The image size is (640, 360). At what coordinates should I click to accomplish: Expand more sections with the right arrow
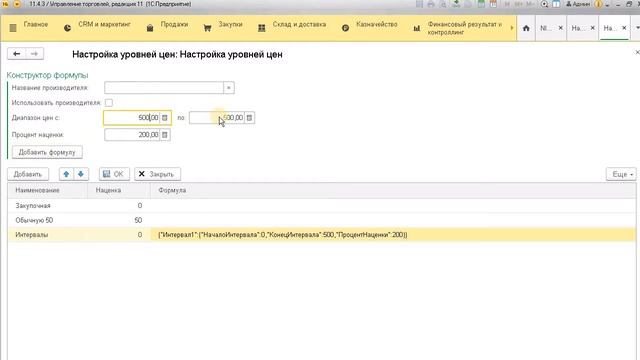point(512,28)
